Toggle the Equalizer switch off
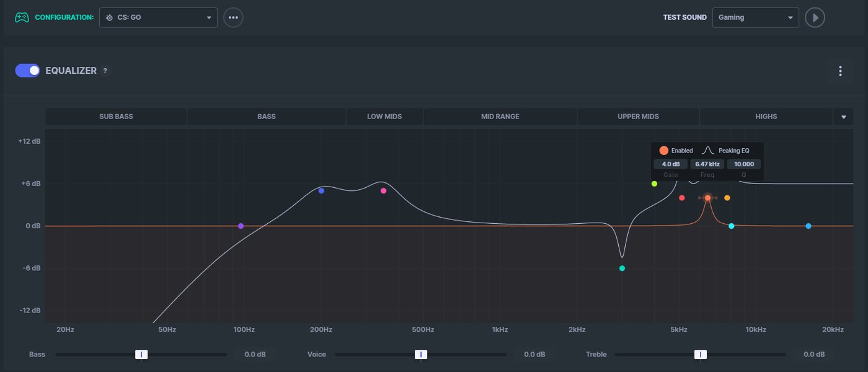 click(27, 71)
